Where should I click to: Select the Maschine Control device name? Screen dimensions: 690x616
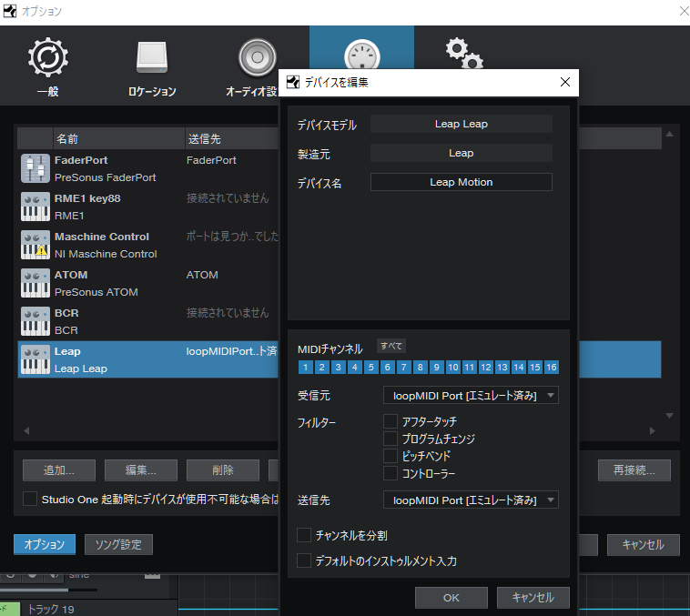(x=102, y=237)
